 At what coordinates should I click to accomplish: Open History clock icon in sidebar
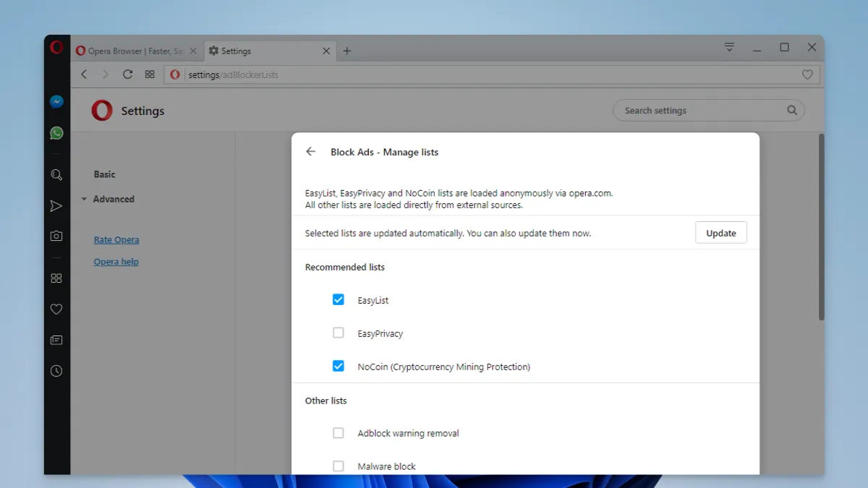[56, 371]
